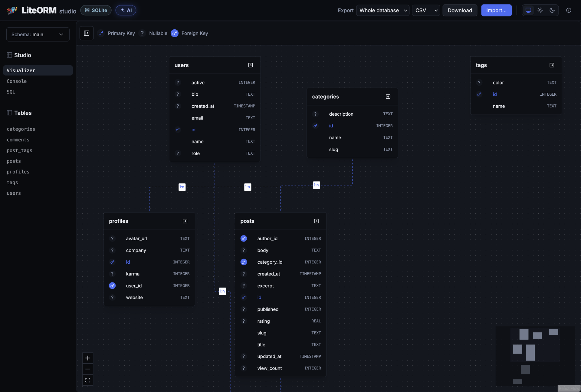Click the users table header title
The image size is (581, 392).
coord(182,65)
